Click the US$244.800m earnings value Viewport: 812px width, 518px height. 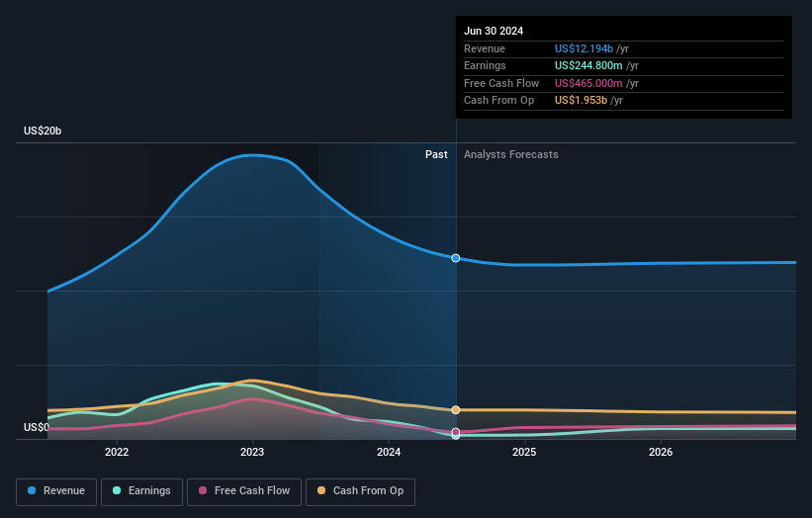click(588, 65)
